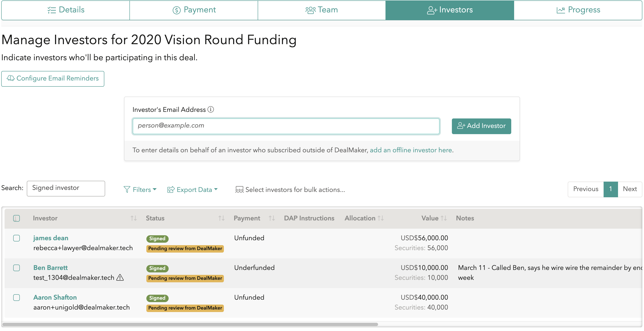Viewport: 644px width, 331px height.
Task: Select Ben Barrett's row checkbox
Action: [16, 268]
